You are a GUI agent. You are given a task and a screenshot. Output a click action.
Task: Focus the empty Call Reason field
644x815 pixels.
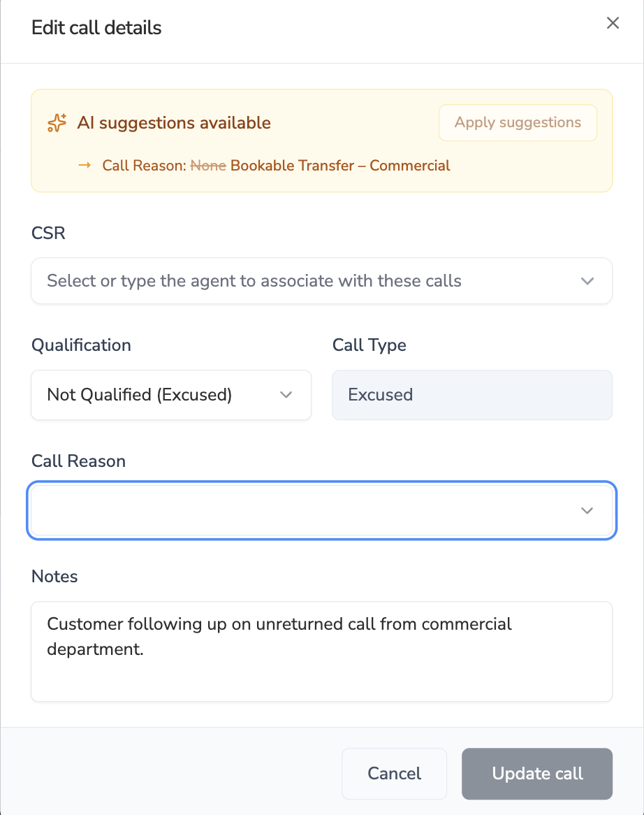pyautogui.click(x=300, y=510)
